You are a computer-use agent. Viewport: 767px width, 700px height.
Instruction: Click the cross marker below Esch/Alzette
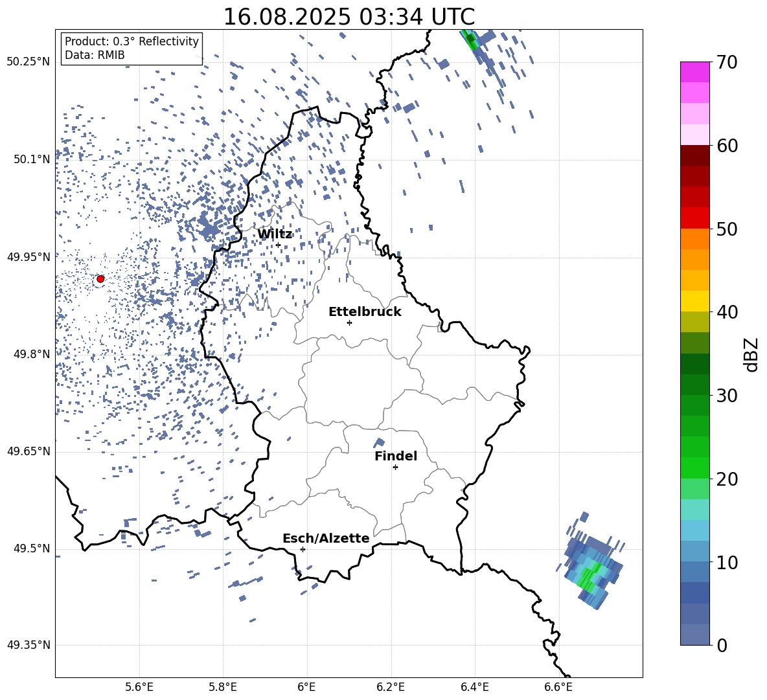pos(303,549)
